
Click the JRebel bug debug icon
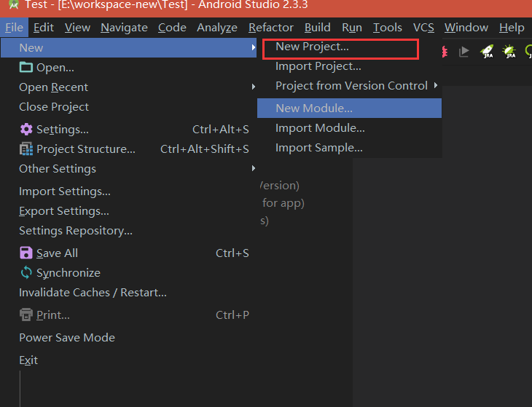[x=509, y=52]
